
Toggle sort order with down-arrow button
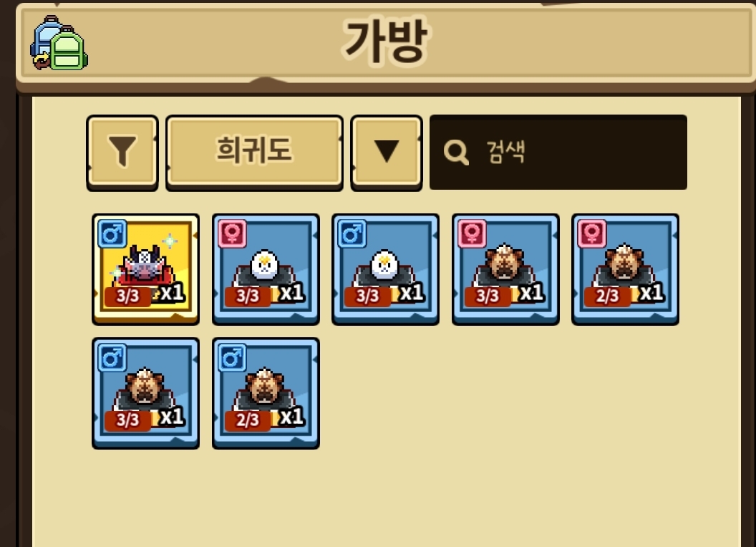coord(386,152)
